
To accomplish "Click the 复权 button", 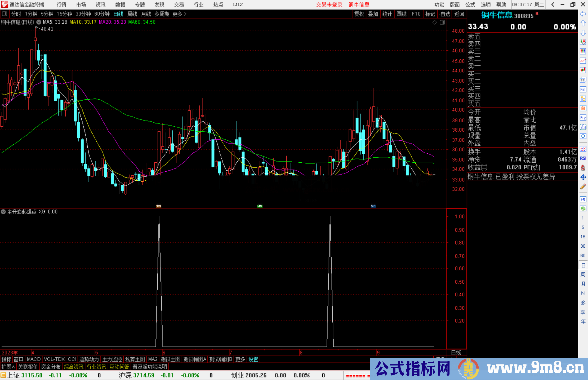I will click(x=359, y=14).
